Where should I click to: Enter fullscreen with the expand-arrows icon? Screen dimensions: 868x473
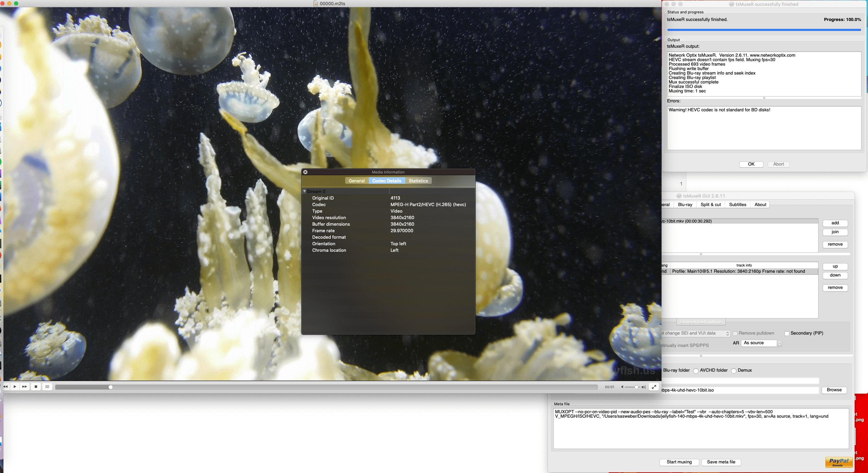coord(654,387)
